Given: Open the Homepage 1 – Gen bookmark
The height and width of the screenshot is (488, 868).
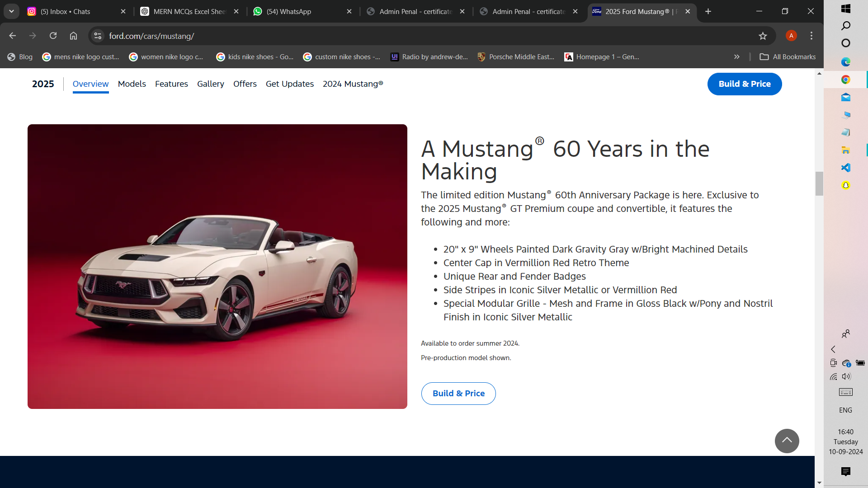Looking at the screenshot, I should coord(602,57).
